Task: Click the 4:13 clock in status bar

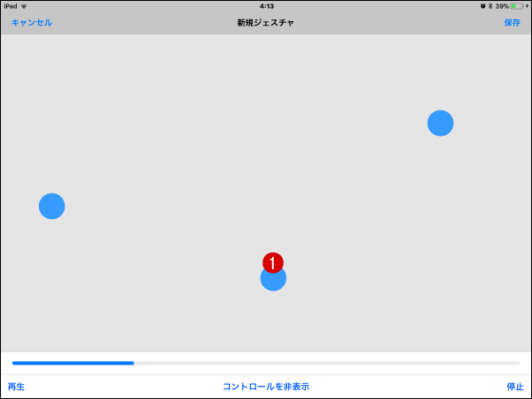Action: point(267,6)
